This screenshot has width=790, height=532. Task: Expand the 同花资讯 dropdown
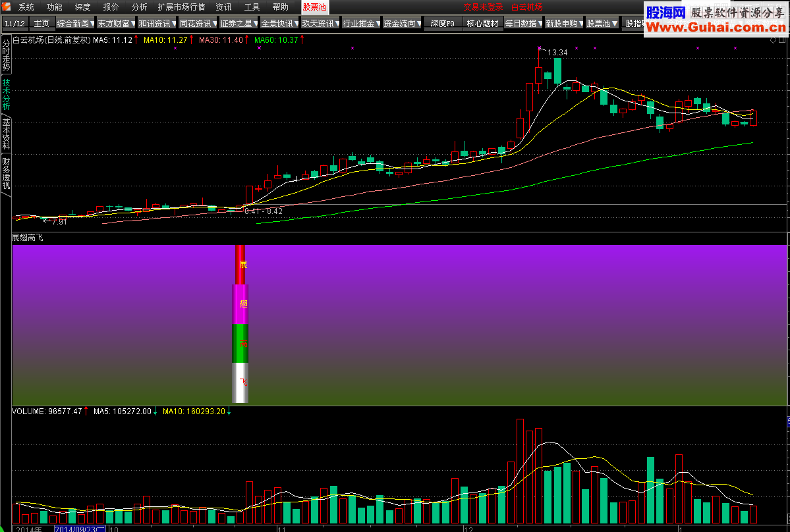click(x=198, y=23)
